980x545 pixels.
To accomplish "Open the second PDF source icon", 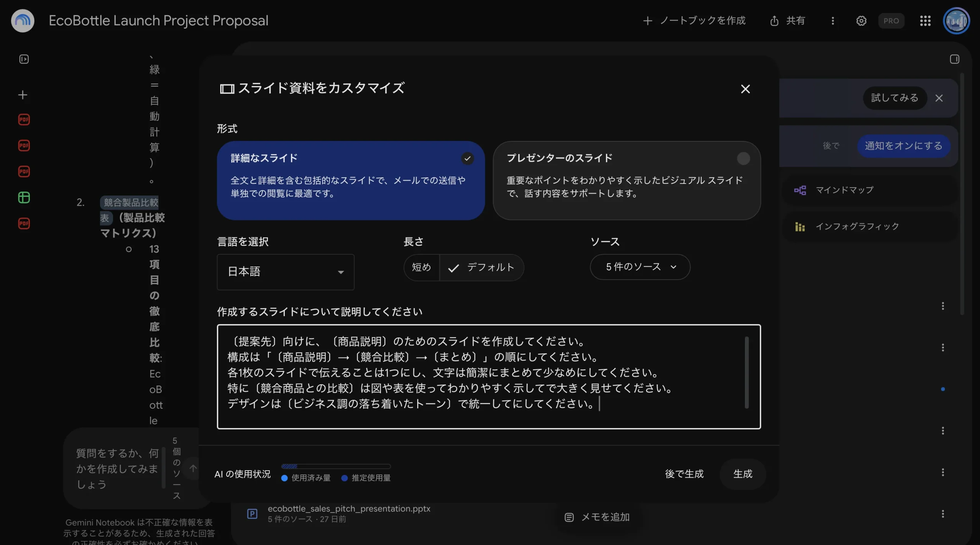I will click(24, 146).
